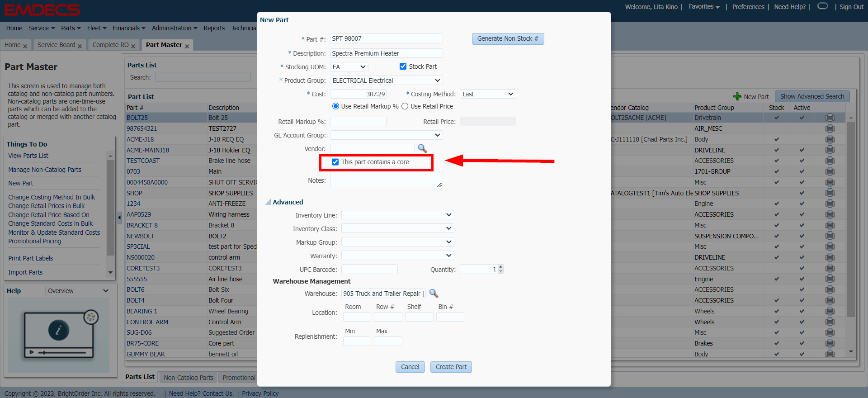
Task: Close the Complete RO tab with its x
Action: pyautogui.click(x=133, y=46)
